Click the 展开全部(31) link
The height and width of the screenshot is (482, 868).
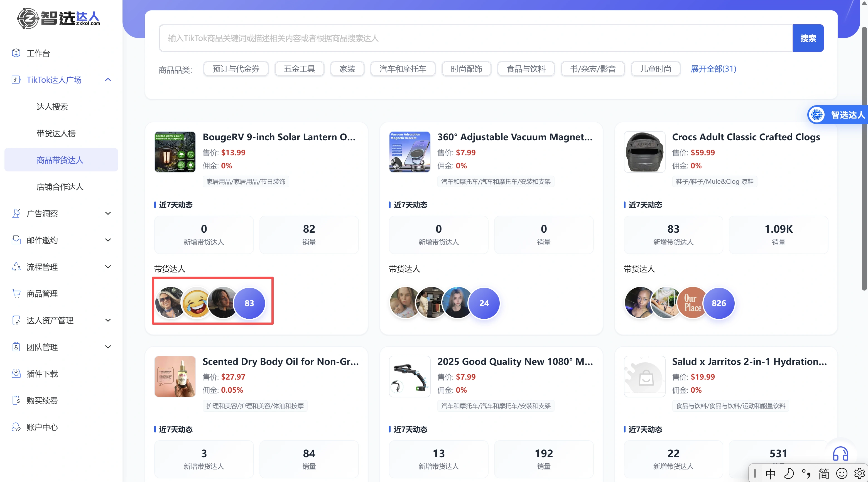pyautogui.click(x=713, y=69)
